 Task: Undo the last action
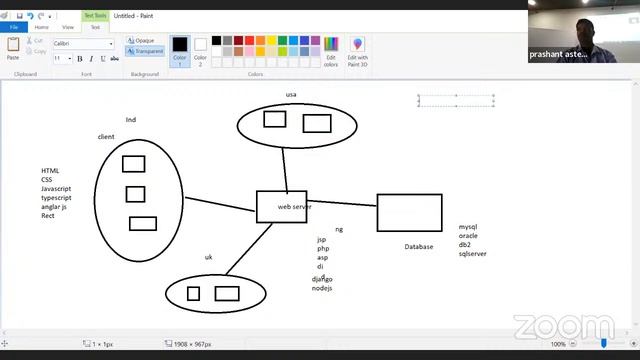30,16
